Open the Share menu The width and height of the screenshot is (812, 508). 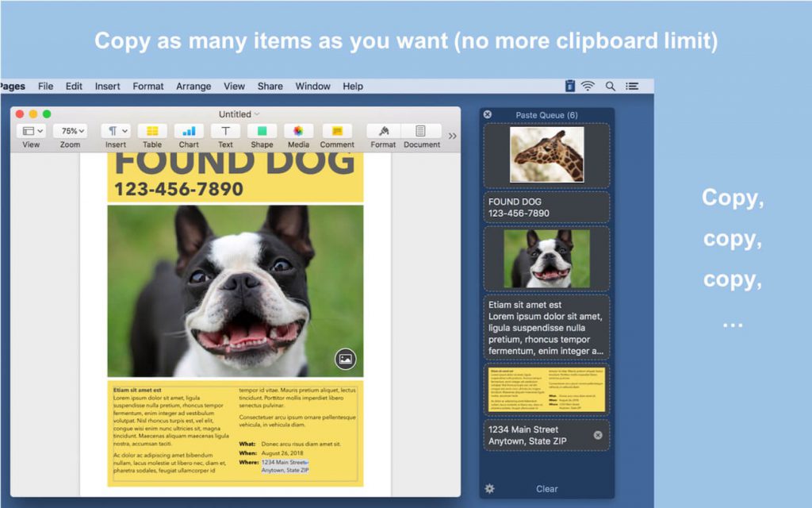(270, 86)
